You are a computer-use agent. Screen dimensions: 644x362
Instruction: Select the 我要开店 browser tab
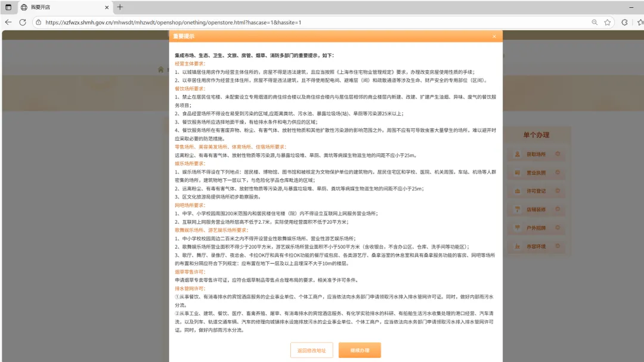click(x=64, y=7)
